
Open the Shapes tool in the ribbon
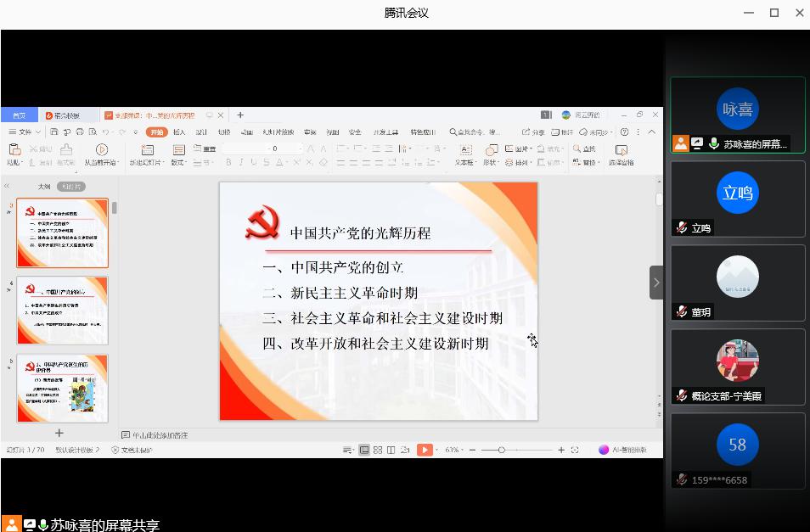coord(492,150)
